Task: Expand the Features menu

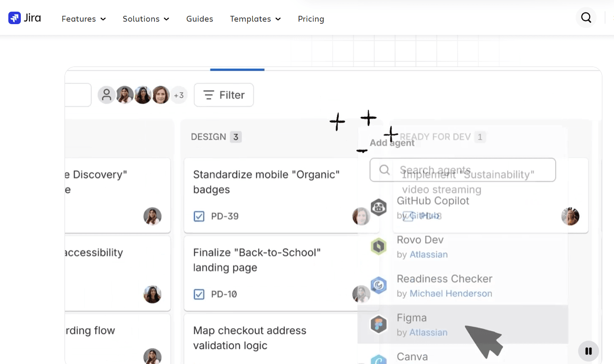Action: [84, 19]
